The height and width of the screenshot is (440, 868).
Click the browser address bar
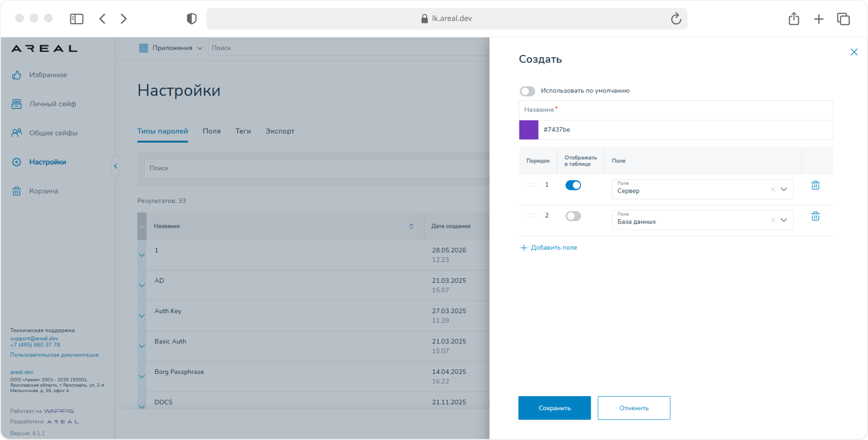point(447,19)
